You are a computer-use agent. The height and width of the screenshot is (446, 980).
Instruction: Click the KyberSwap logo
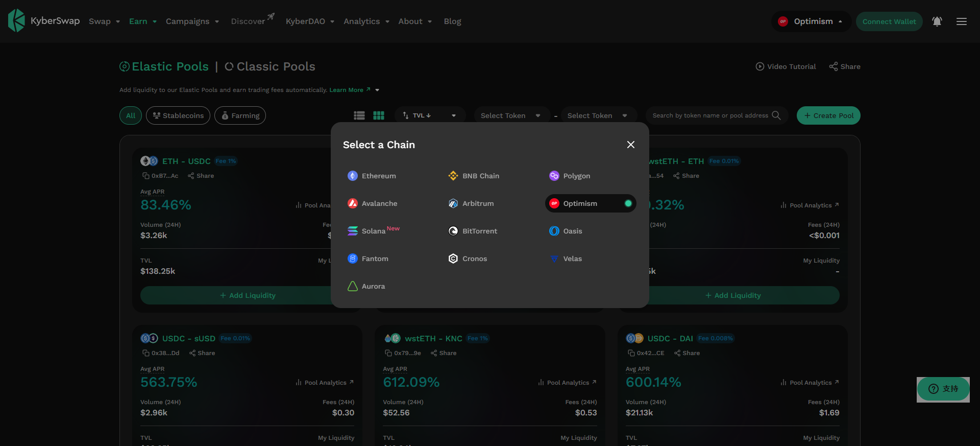pyautogui.click(x=44, y=21)
